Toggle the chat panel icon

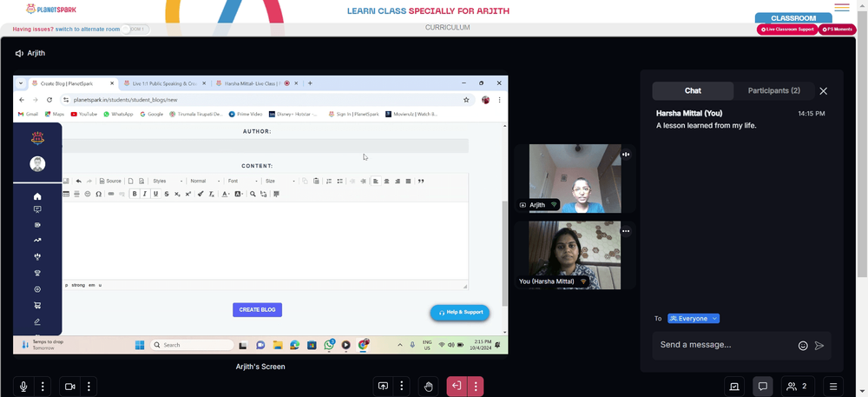click(x=763, y=387)
